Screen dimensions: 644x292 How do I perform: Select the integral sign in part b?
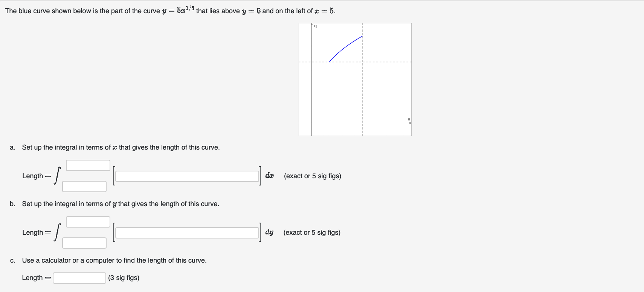tap(56, 232)
